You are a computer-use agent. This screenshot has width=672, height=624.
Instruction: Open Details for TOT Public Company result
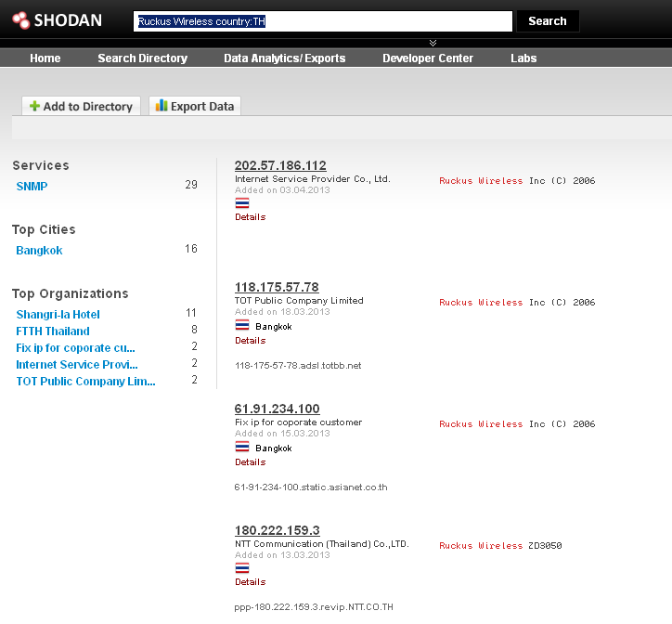251,341
